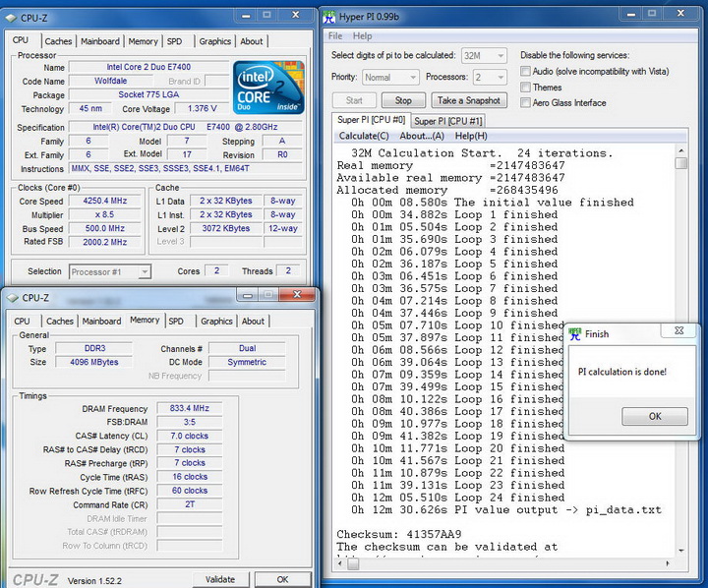Click the Hyper PI title bar icon

click(x=328, y=17)
